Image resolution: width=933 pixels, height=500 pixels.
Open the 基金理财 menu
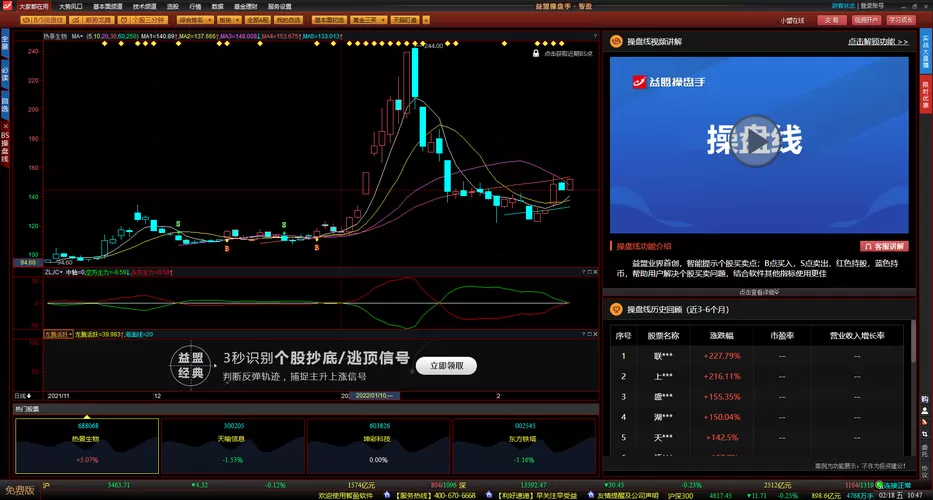point(246,7)
